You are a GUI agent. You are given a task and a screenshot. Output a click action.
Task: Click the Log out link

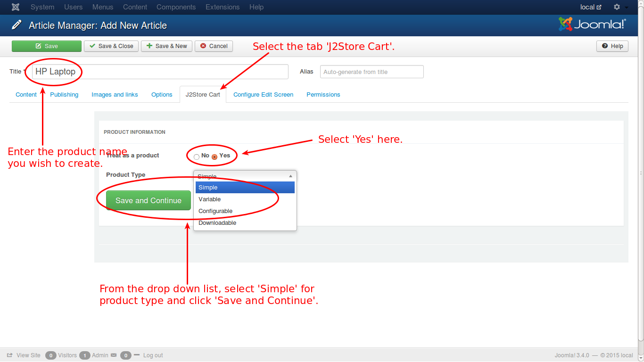click(153, 355)
